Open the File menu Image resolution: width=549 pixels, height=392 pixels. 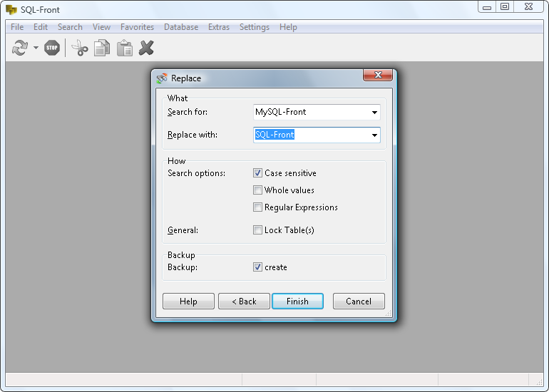(x=17, y=27)
